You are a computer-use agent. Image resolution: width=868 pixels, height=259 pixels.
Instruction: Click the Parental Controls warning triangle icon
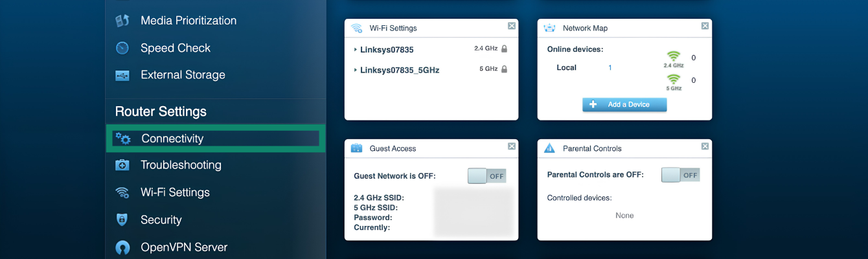click(x=549, y=148)
